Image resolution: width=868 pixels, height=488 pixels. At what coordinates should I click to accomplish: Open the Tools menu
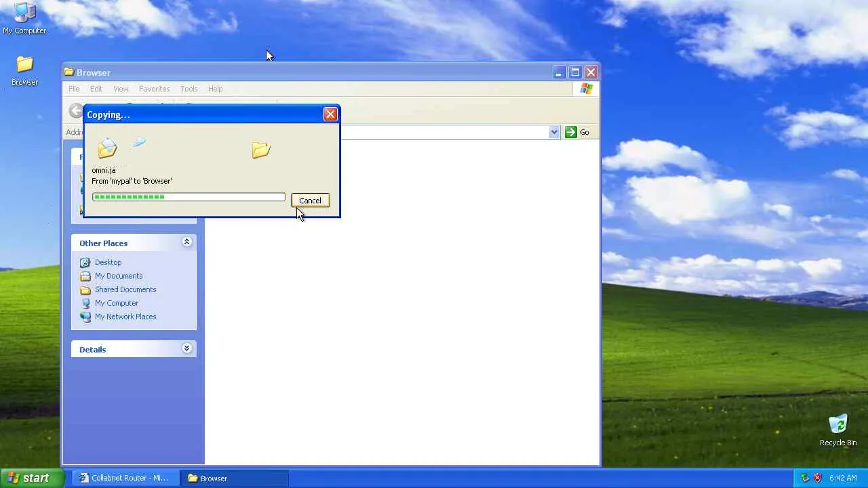click(x=189, y=89)
